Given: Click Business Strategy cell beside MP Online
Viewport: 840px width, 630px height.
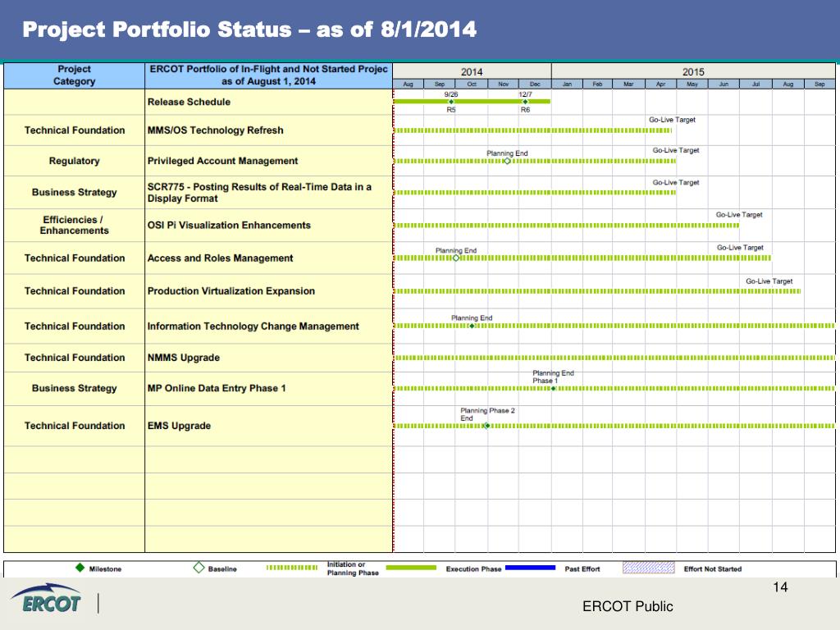Looking at the screenshot, I should click(x=75, y=388).
